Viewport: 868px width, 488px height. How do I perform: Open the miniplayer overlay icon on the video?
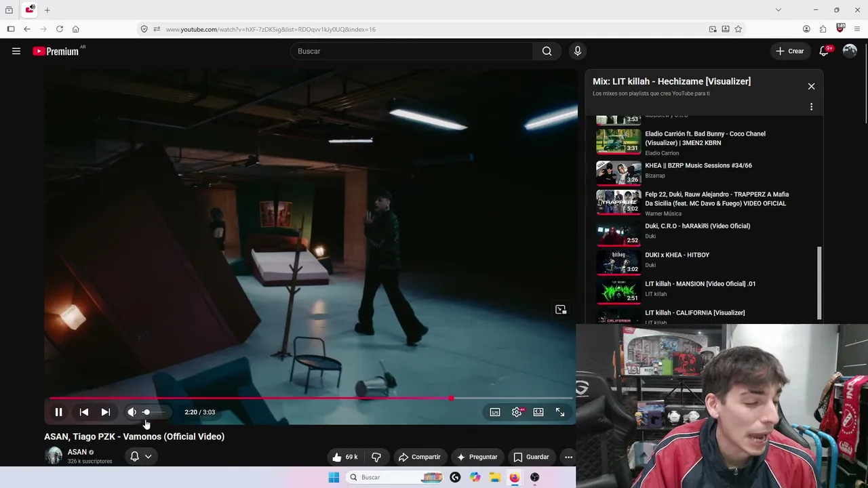click(x=561, y=310)
